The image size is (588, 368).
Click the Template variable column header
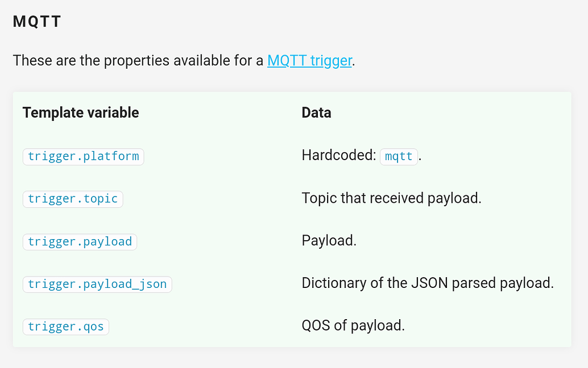click(81, 112)
